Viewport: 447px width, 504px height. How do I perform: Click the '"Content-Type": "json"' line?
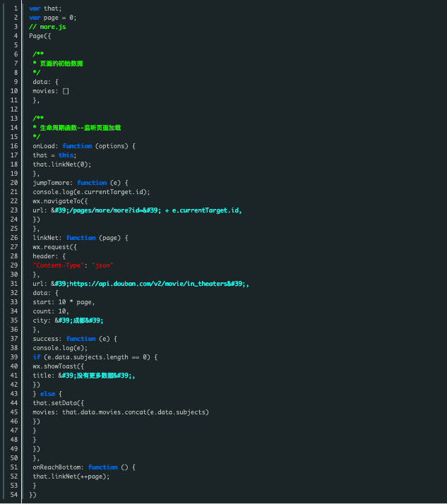(73, 265)
